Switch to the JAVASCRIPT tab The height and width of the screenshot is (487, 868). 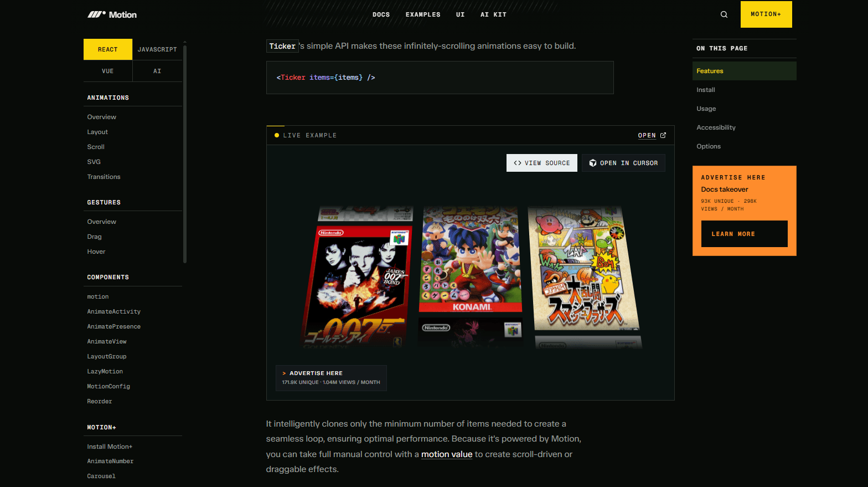157,49
